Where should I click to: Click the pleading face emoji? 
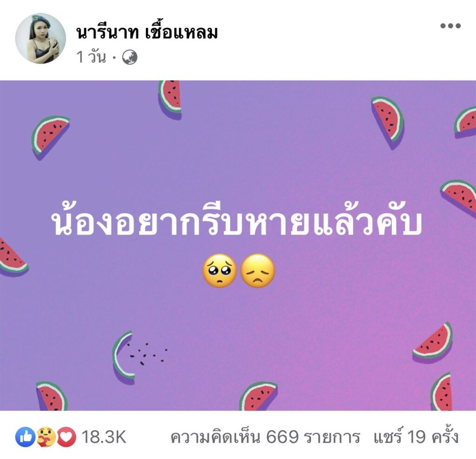[219, 270]
